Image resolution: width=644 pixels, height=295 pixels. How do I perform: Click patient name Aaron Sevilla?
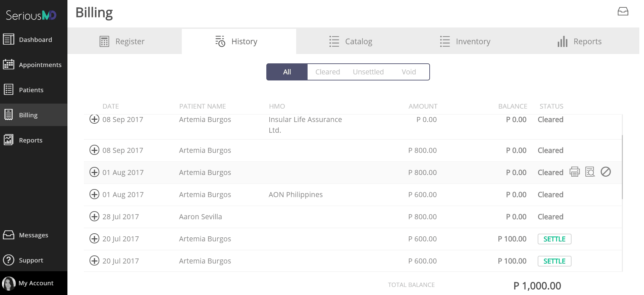[x=201, y=217]
